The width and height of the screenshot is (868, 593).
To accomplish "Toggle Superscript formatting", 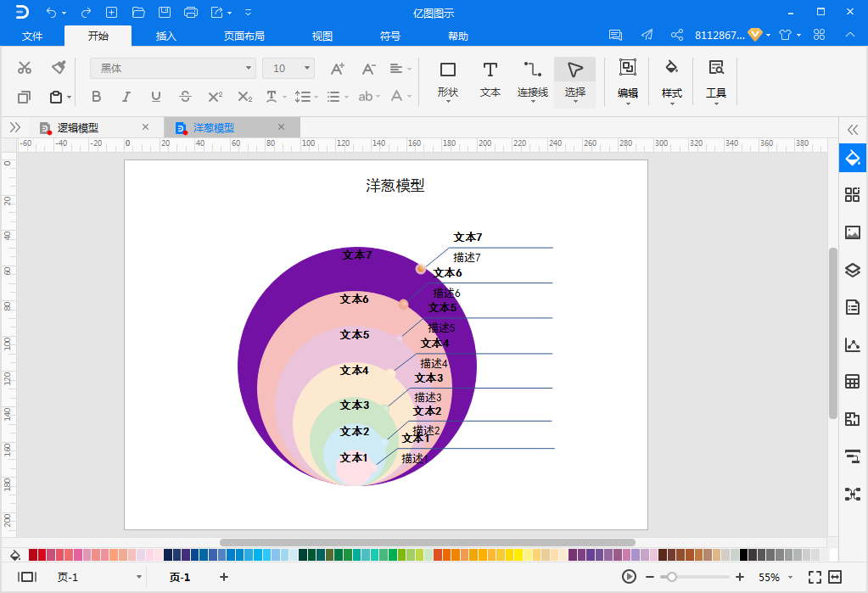I will tap(216, 97).
